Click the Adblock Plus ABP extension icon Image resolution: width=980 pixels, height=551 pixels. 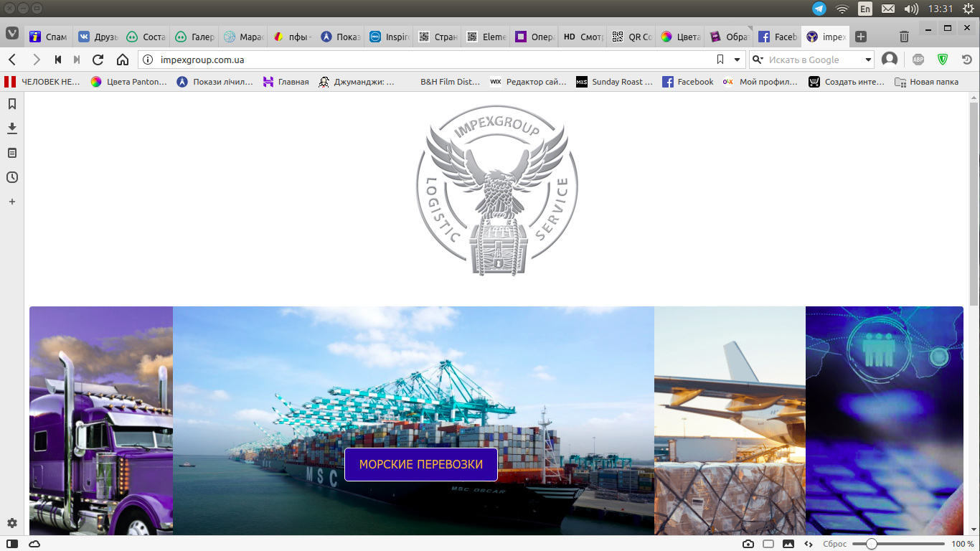[918, 60]
